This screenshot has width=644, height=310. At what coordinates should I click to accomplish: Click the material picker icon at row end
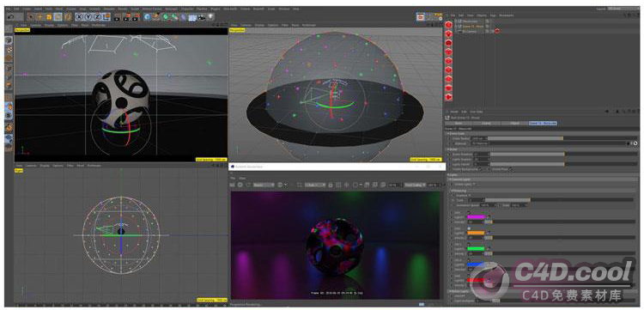tap(635, 143)
